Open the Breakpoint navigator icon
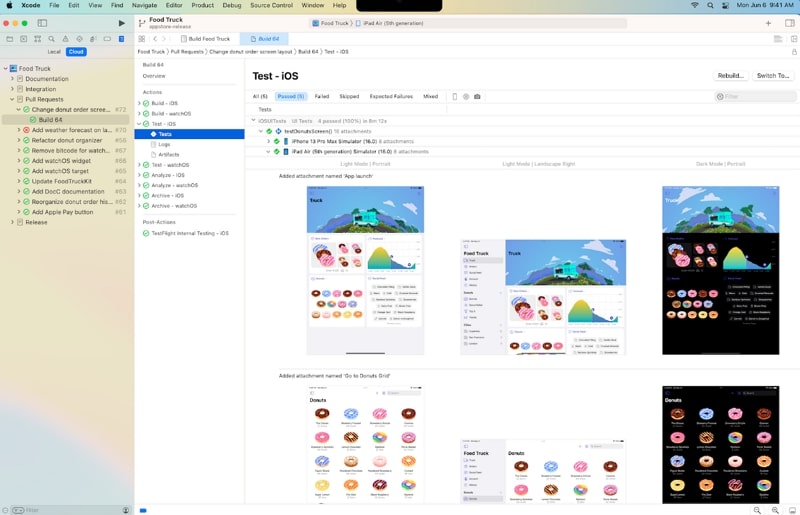 click(107, 39)
